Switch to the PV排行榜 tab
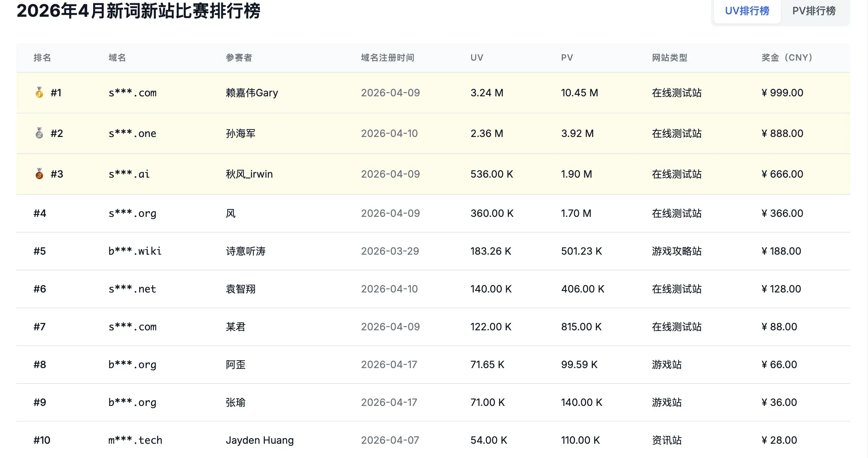The image size is (868, 458). (814, 11)
